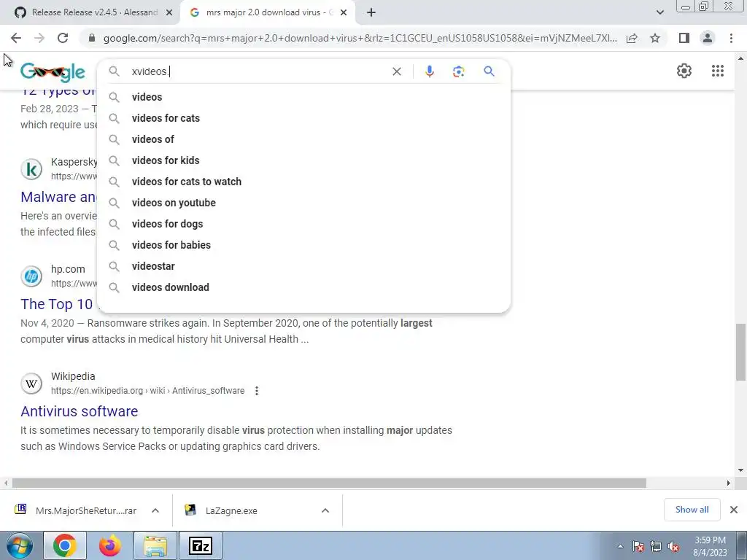Close the downloads bar
This screenshot has height=560, width=747.
point(734,510)
